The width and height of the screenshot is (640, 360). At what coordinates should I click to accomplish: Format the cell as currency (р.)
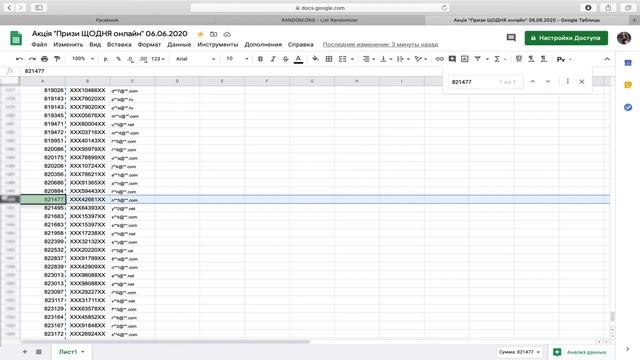point(106,59)
